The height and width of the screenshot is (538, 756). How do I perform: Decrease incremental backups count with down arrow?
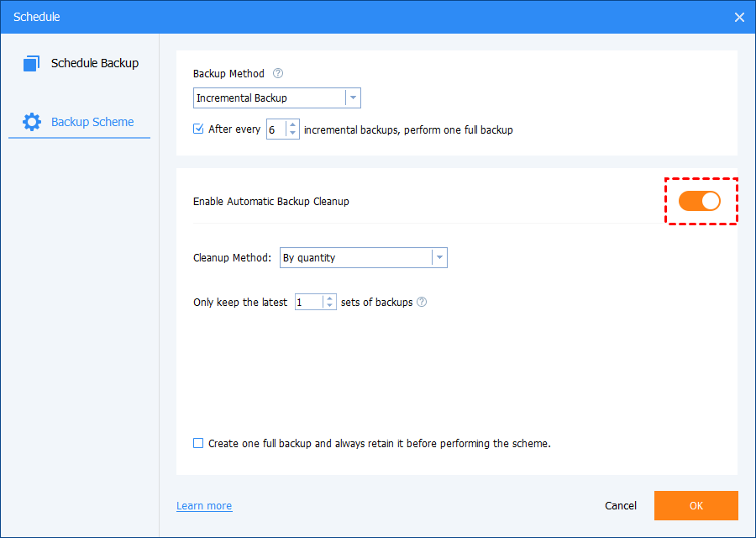[x=292, y=134]
